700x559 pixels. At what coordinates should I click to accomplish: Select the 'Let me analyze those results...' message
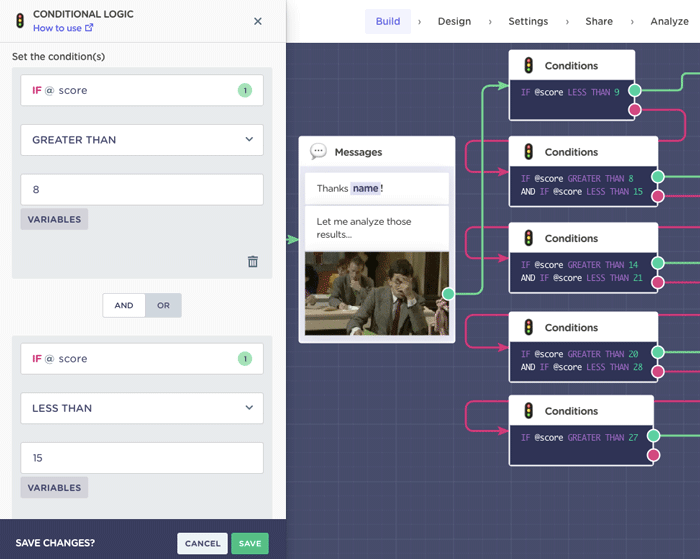click(x=377, y=228)
